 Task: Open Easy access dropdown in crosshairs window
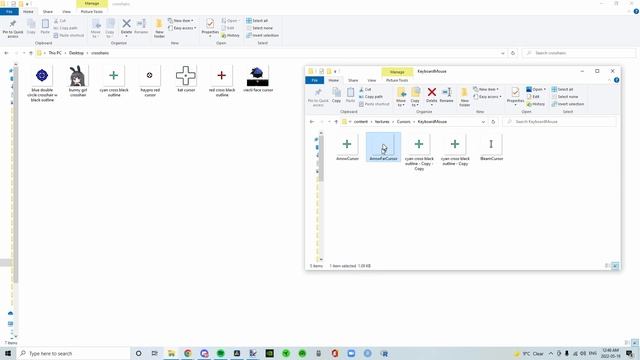coord(182,28)
